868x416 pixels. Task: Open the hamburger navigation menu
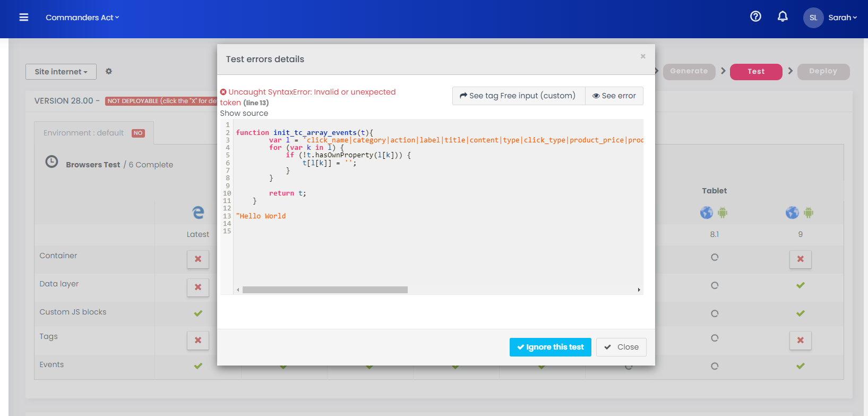point(23,18)
